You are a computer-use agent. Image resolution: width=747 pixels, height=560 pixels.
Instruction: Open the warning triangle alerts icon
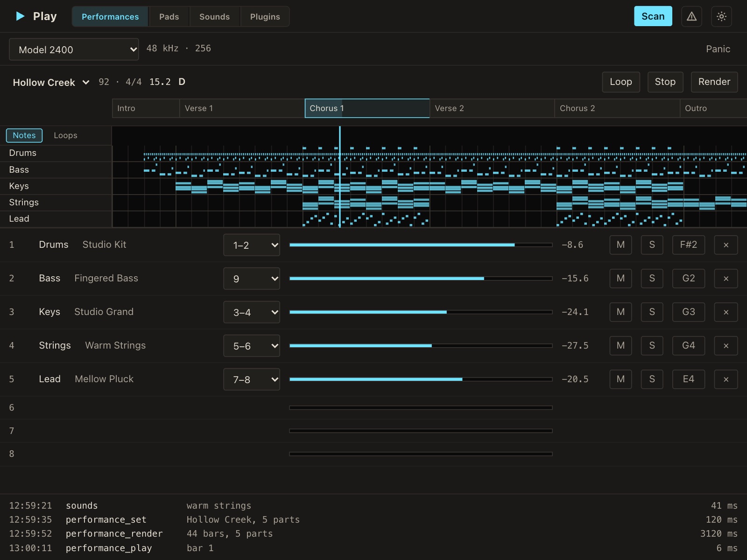click(691, 16)
